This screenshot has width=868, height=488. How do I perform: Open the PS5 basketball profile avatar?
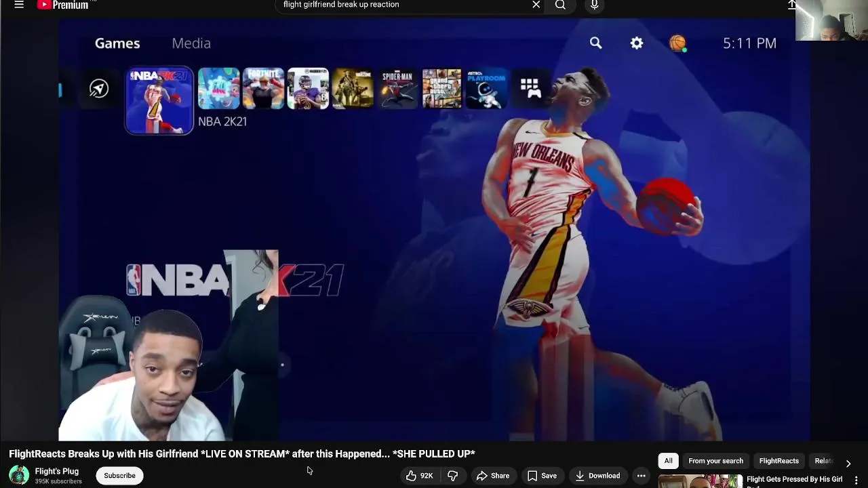[677, 43]
